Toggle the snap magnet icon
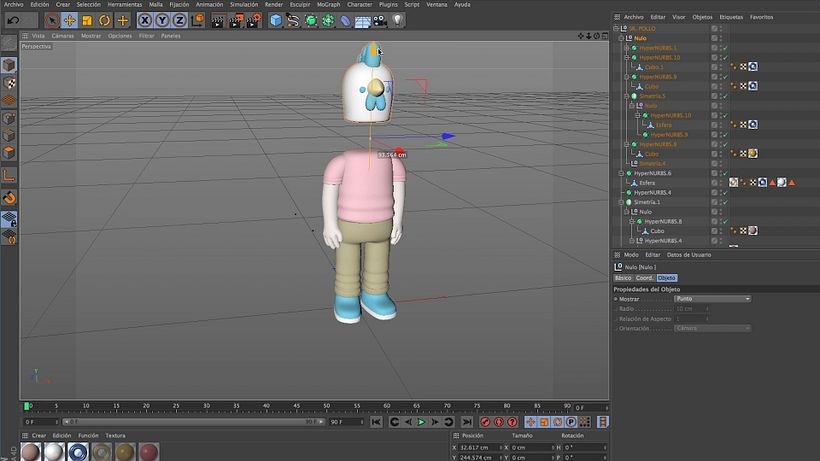Screen dimensions: 820x461 9,198
